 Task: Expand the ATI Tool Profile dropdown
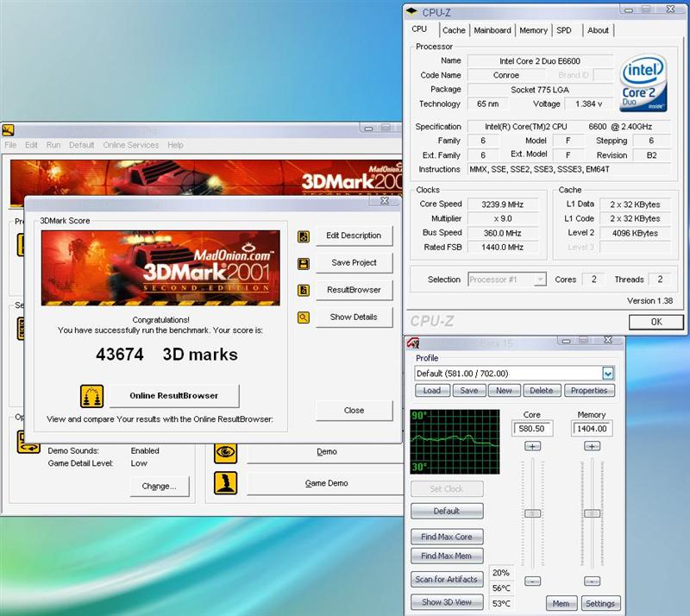(608, 374)
